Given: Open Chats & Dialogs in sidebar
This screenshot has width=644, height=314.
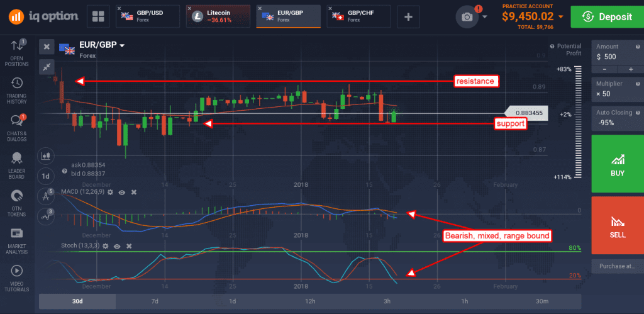Looking at the screenshot, I should point(17,128).
